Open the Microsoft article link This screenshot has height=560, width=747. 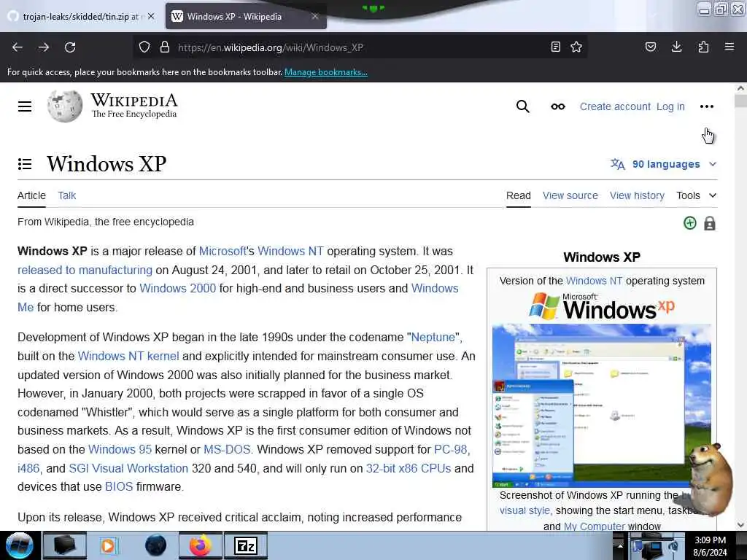point(222,251)
